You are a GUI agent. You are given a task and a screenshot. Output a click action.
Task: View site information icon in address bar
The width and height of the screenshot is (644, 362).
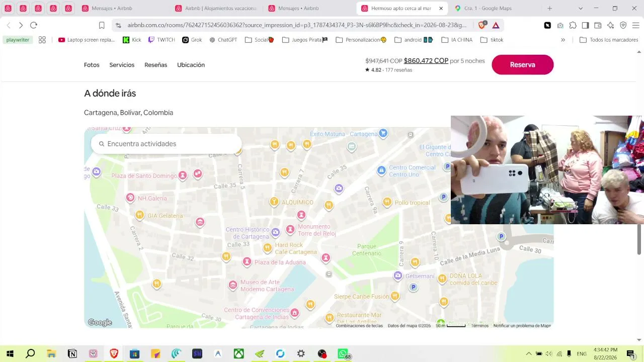tap(118, 25)
